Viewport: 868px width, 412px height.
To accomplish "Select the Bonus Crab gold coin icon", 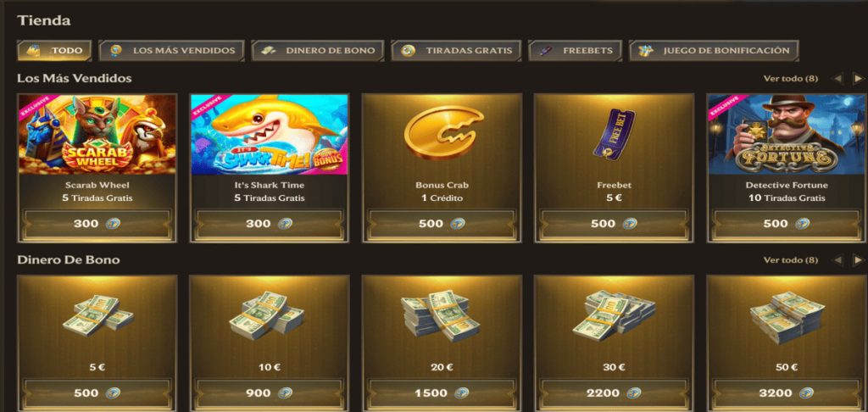I will tap(442, 133).
